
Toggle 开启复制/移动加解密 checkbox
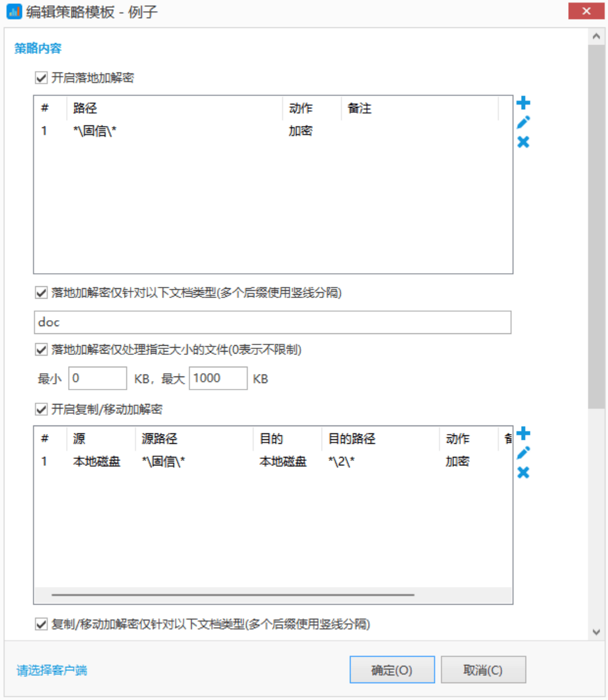click(41, 410)
